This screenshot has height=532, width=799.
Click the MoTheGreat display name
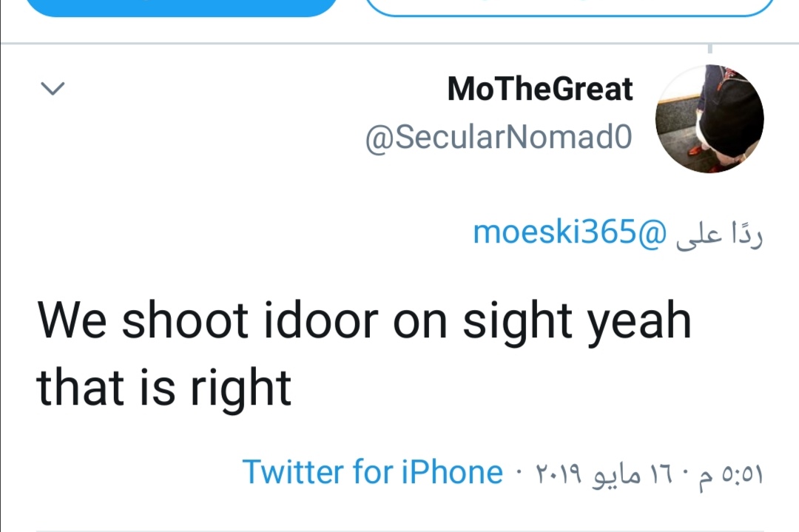(540, 90)
